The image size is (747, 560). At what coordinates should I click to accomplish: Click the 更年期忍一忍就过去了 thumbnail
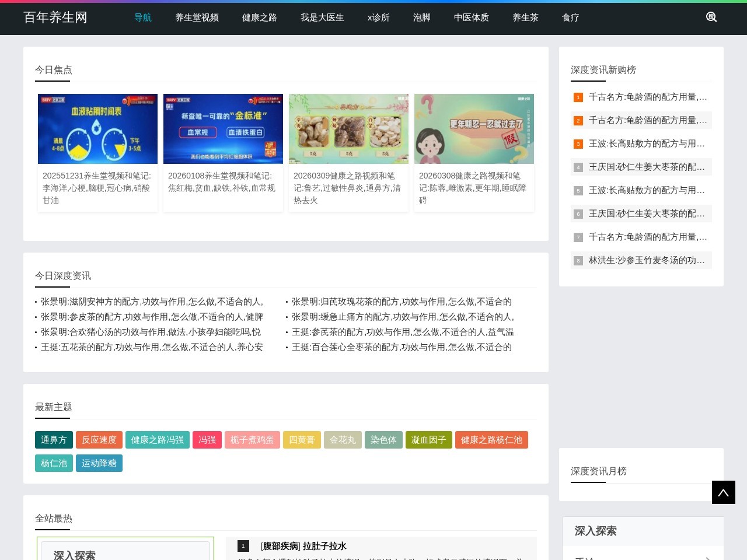(474, 129)
